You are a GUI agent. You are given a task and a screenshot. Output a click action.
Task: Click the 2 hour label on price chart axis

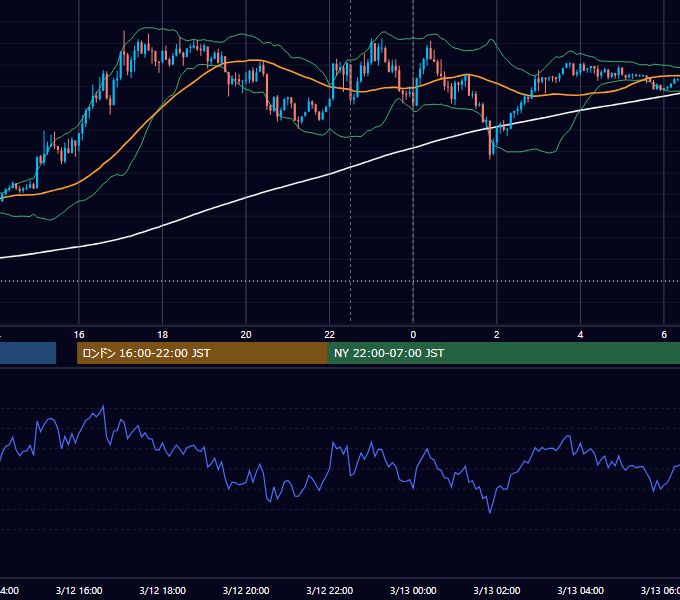tap(497, 335)
